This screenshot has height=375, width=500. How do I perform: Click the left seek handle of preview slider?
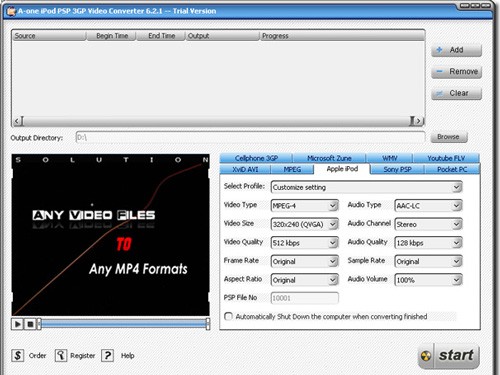[39, 324]
